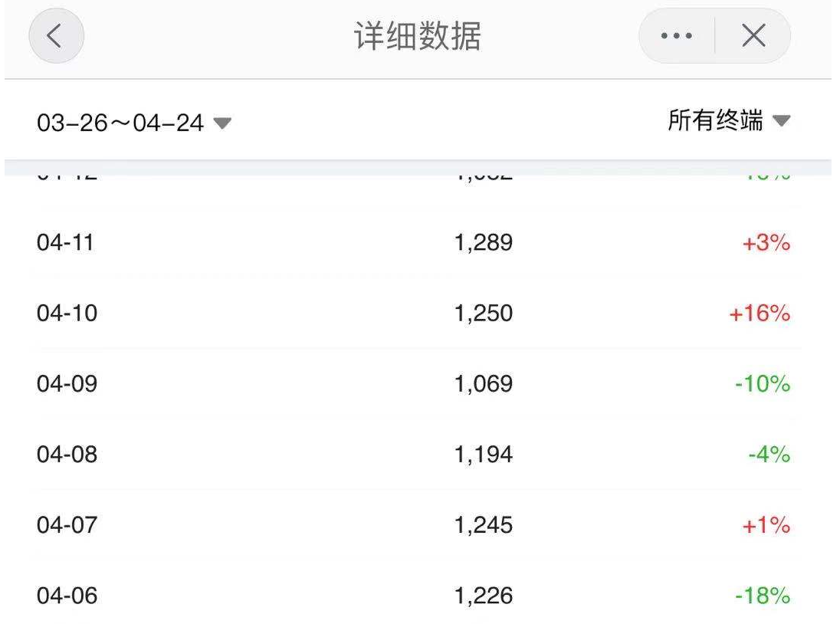This screenshot has height=624, width=840.
Task: Click the -18% change figure
Action: pos(763,596)
